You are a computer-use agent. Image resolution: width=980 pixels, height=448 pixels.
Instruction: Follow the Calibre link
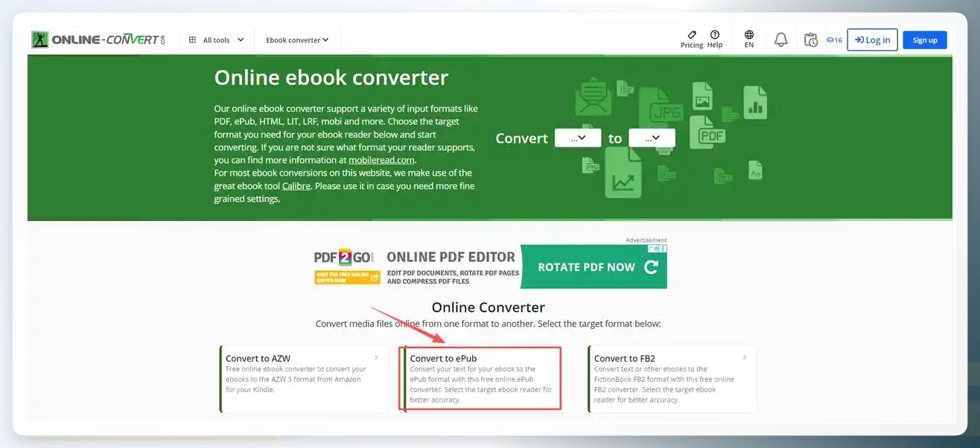pos(296,186)
